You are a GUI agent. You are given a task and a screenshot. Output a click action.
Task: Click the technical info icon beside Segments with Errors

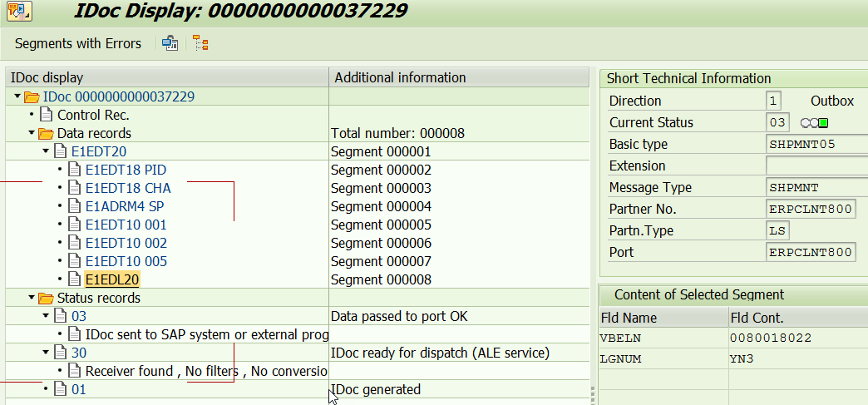[170, 43]
